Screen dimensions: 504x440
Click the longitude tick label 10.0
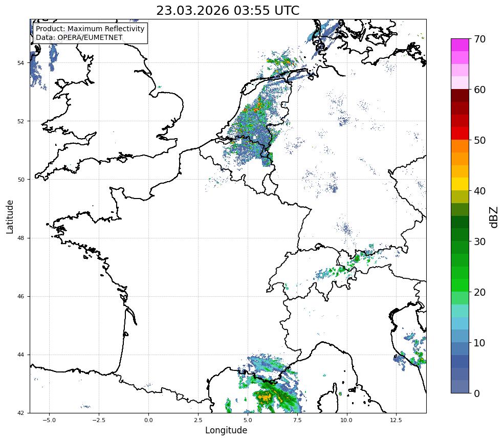(347, 420)
